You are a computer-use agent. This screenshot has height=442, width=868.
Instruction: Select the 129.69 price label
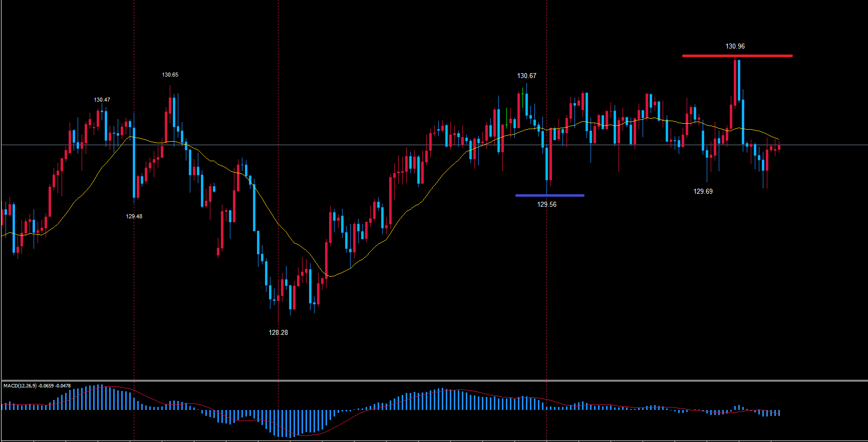[703, 191]
